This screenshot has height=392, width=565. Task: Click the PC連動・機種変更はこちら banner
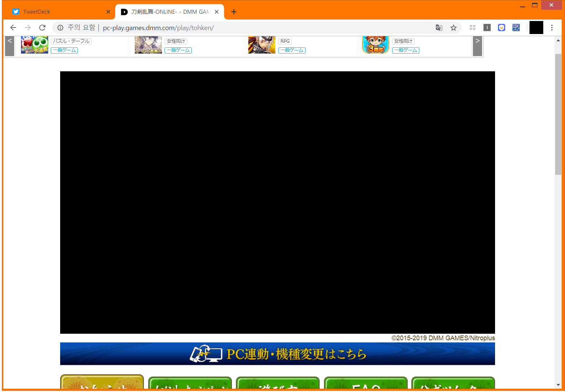(x=278, y=354)
